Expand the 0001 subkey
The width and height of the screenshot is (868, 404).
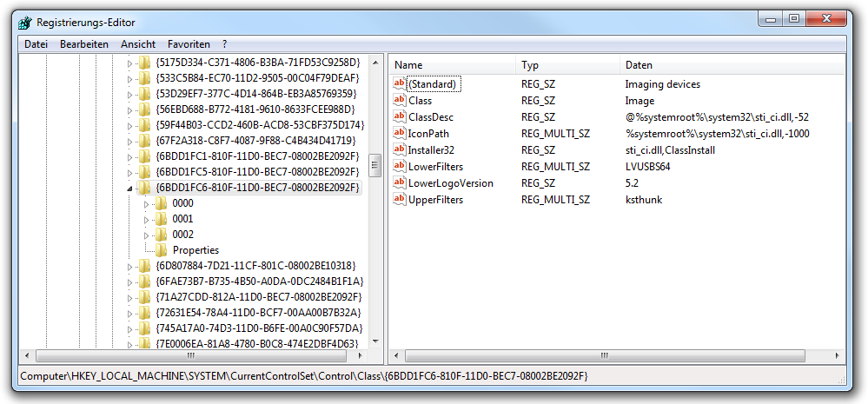click(x=147, y=220)
